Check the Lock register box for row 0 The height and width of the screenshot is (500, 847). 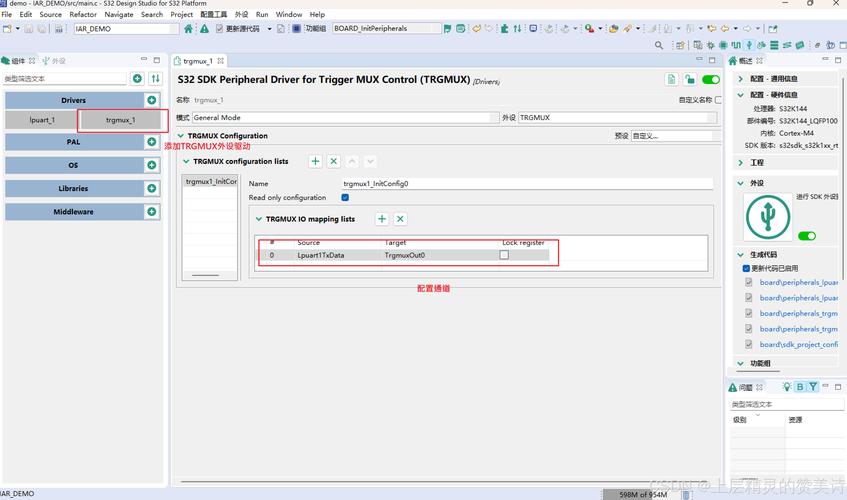tap(504, 255)
